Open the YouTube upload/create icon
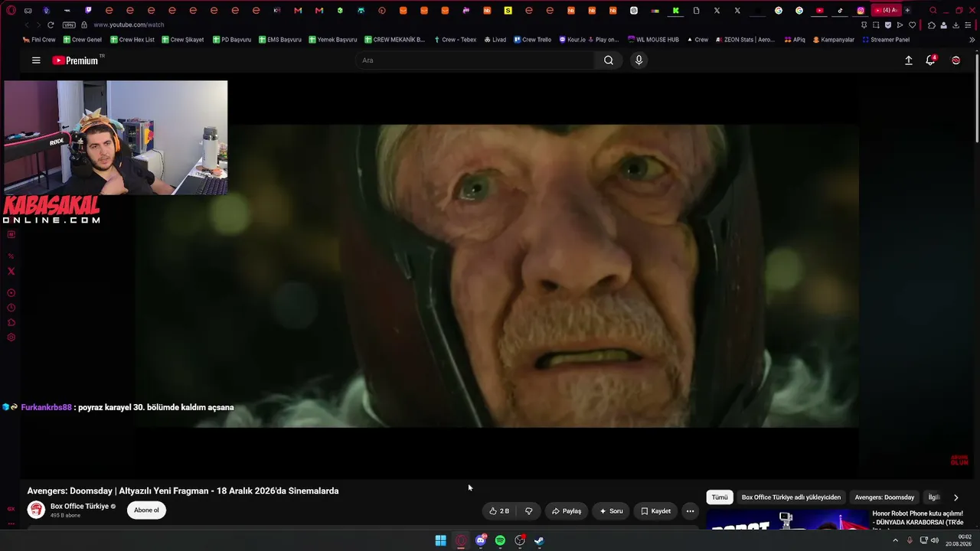980x551 pixels. tap(909, 60)
